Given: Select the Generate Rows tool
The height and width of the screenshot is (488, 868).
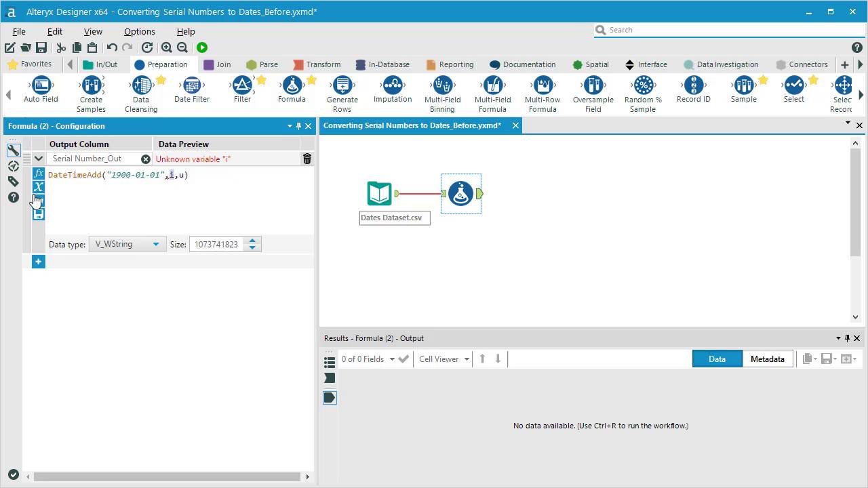Looking at the screenshot, I should click(x=342, y=94).
